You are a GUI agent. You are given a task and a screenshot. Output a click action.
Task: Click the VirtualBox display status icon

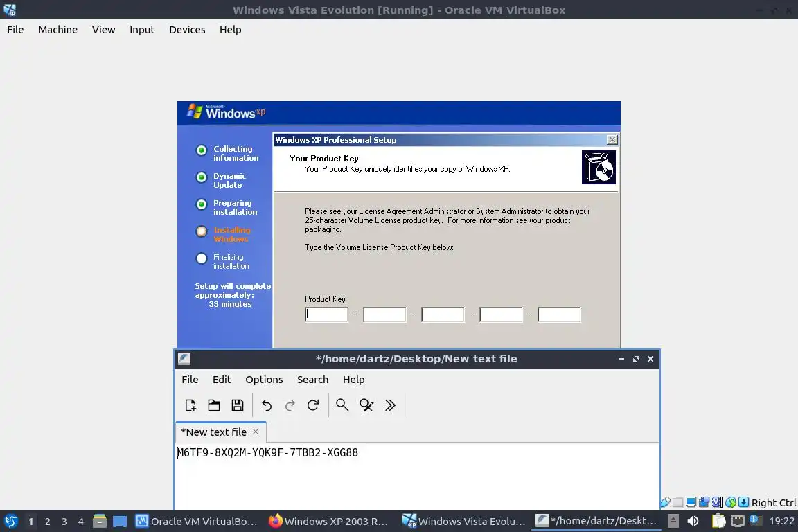pos(691,502)
